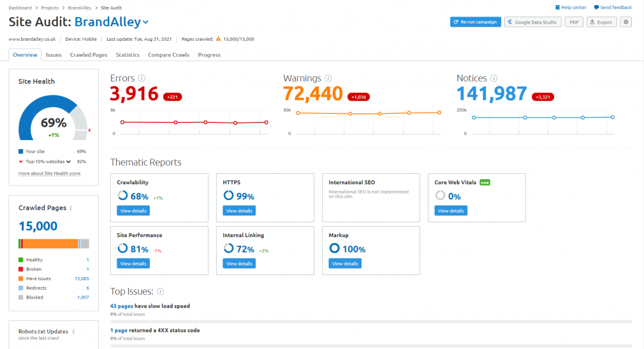Click the orange Have issues legend swatch
This screenshot has height=349, width=644.
20,279
